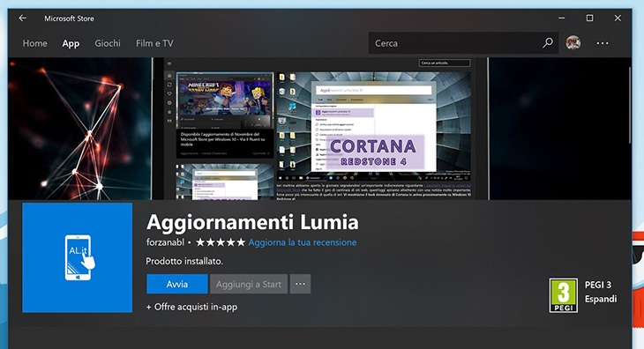Viewport: 644px width, 349px height.
Task: Click the Aggiornamenti Lumia app tile icon
Action: [78, 257]
